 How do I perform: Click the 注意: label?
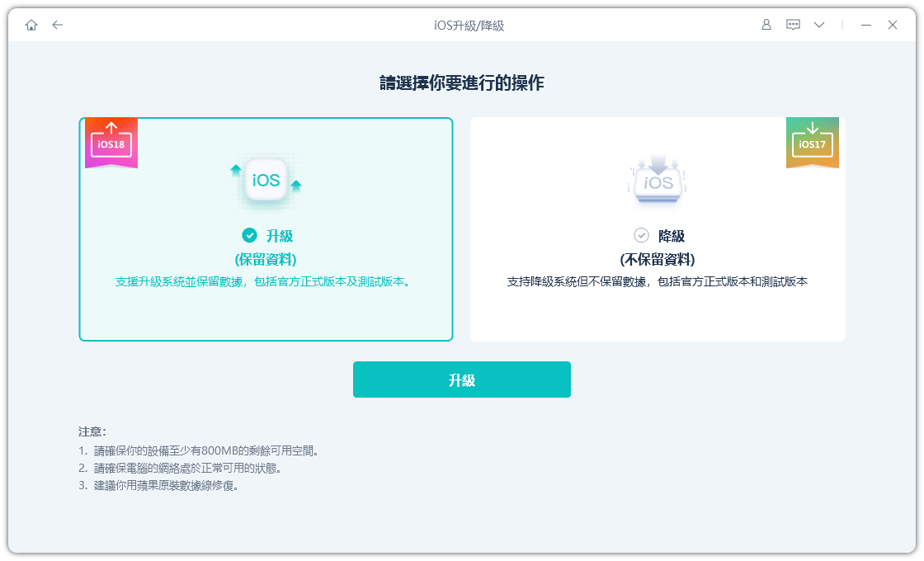(92, 432)
